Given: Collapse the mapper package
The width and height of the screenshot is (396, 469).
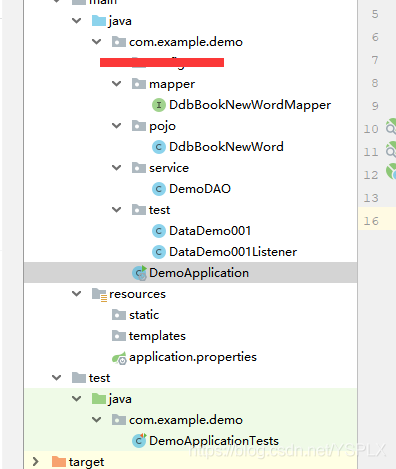Looking at the screenshot, I should click(117, 84).
